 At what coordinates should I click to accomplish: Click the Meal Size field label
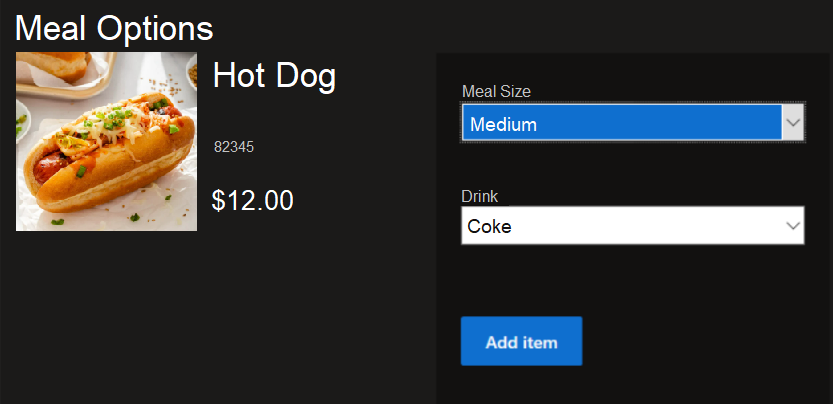point(496,92)
